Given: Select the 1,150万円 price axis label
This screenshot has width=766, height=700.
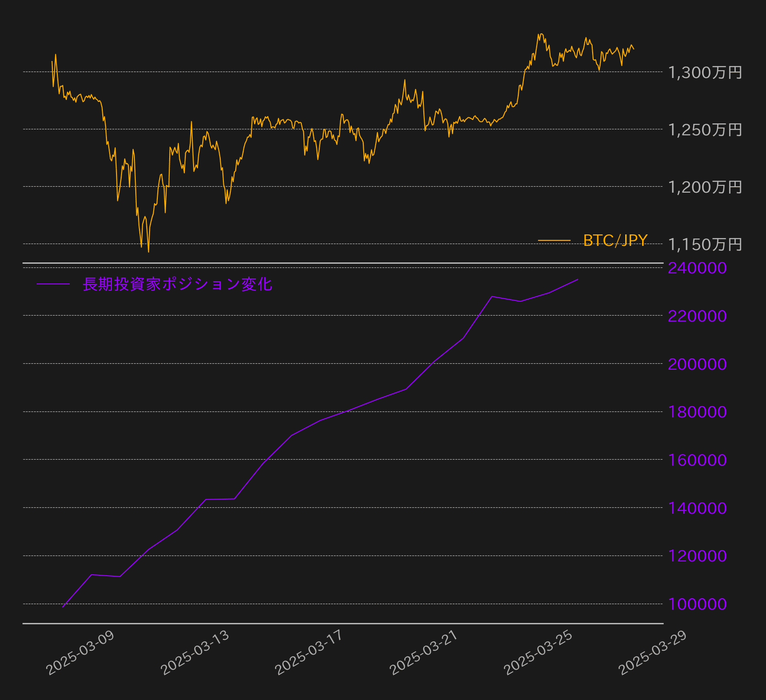Looking at the screenshot, I should tap(705, 244).
